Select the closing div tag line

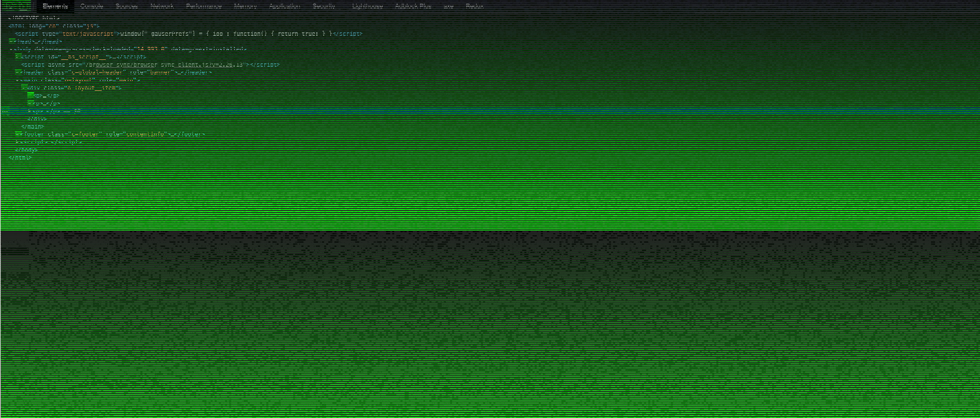[x=37, y=119]
